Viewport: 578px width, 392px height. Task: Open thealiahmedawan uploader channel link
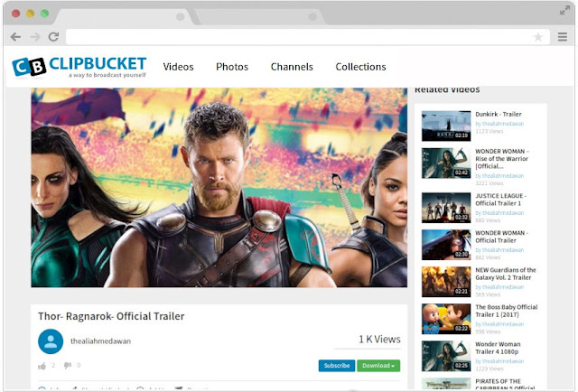click(100, 341)
